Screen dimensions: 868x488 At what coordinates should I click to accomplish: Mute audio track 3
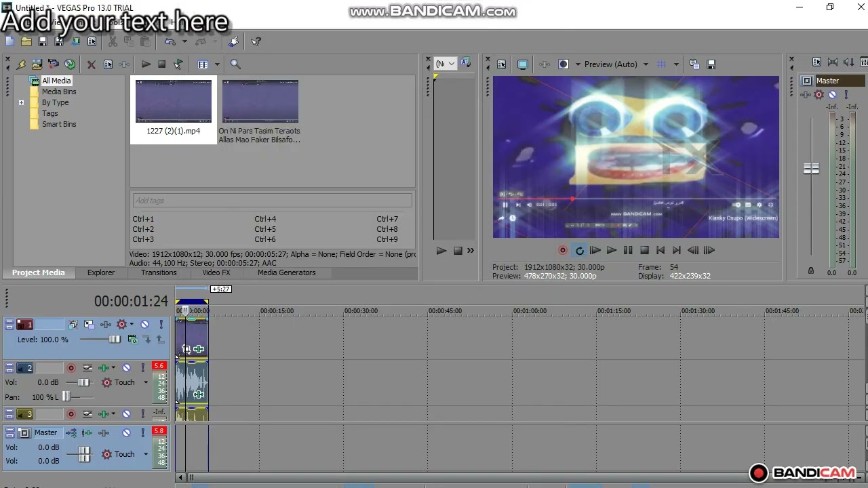pyautogui.click(x=126, y=414)
